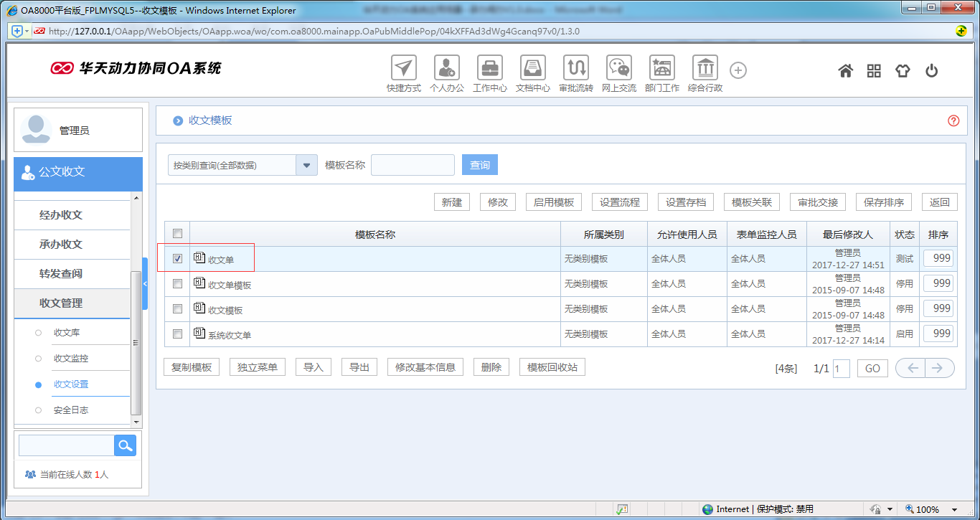Open the 文档中心 document center
980x520 pixels.
point(532,70)
